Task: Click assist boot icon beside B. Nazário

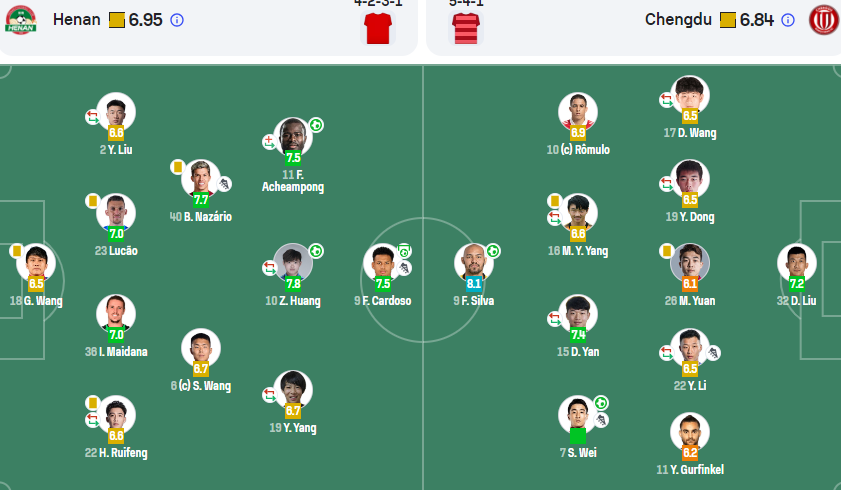Action: point(224,184)
